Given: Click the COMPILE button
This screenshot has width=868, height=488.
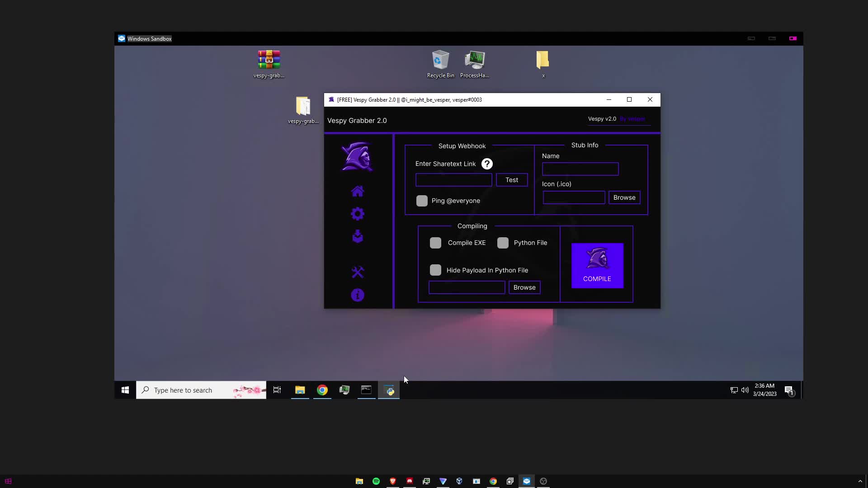Looking at the screenshot, I should [x=597, y=266].
